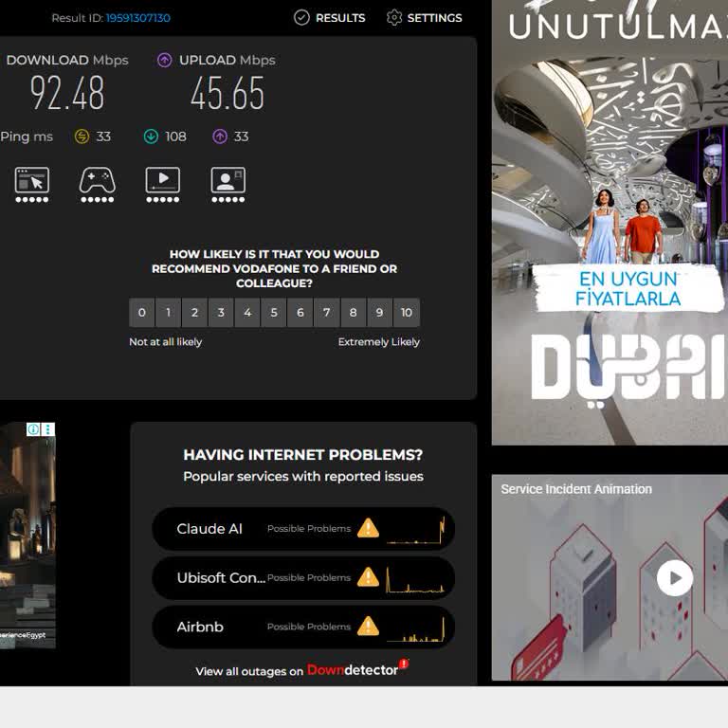Screen dimensions: 728x728
Task: Click the ad info icon on left ad
Action: pyautogui.click(x=33, y=429)
